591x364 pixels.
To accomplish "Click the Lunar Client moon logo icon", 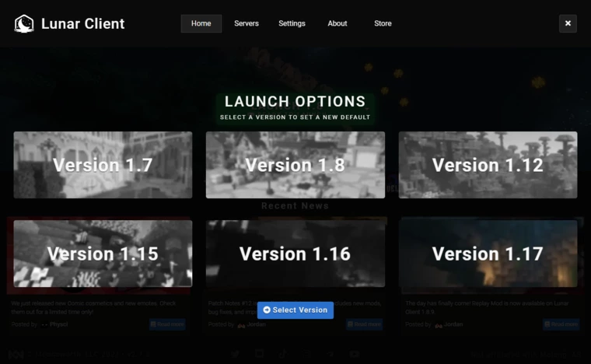I will tap(24, 24).
